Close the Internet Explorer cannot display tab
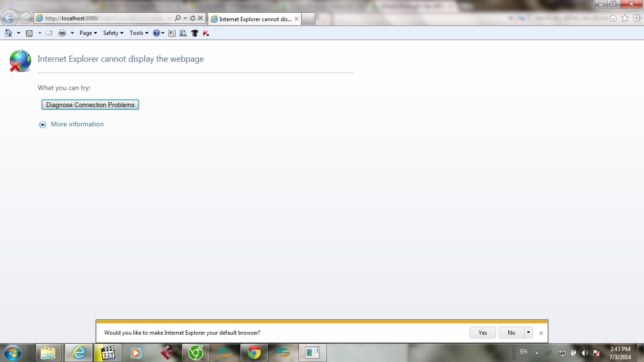This screenshot has height=362, width=644. coord(297,19)
